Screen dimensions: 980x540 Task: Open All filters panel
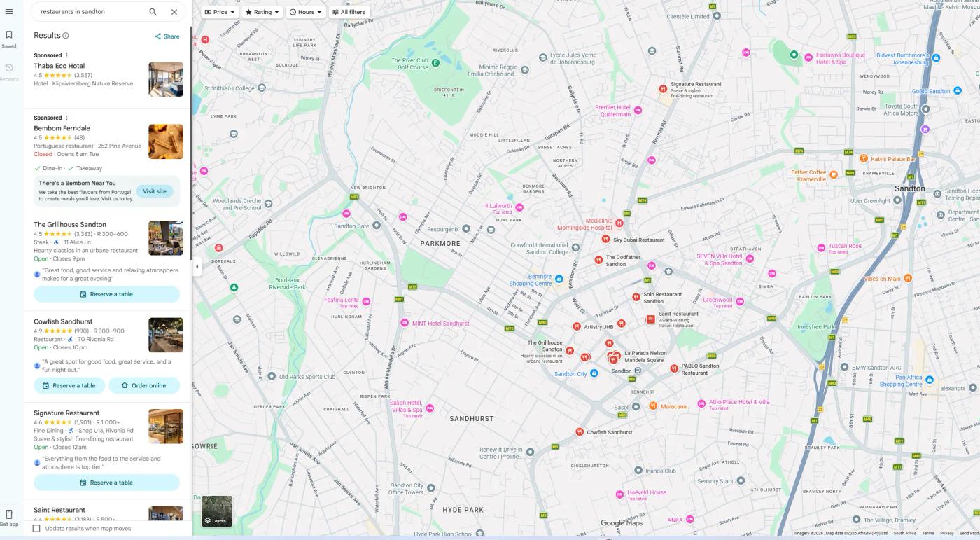click(349, 12)
